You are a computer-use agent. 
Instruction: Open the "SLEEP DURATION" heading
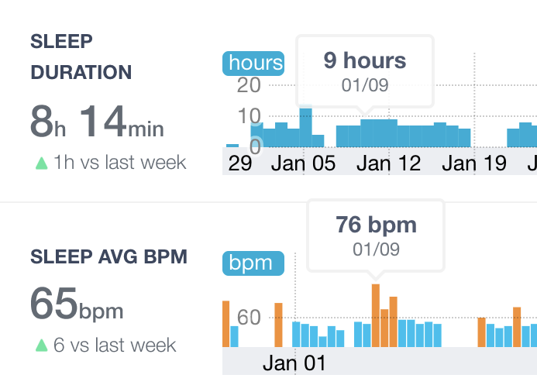[x=81, y=57]
